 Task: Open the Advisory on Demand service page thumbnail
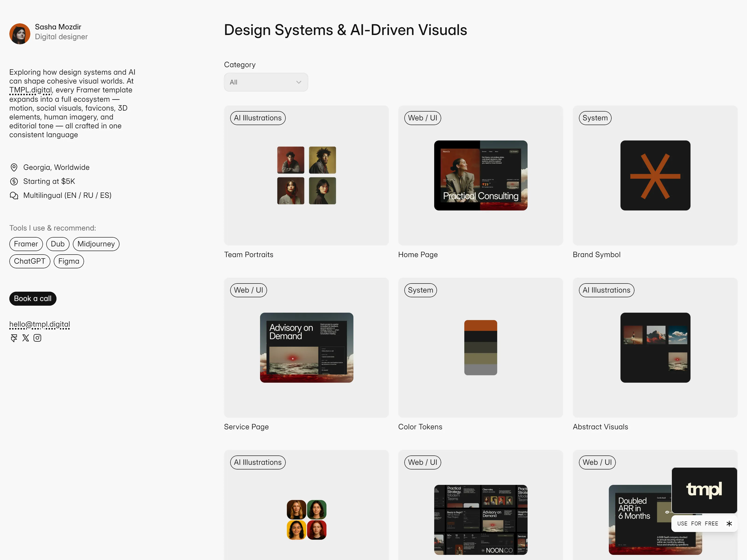click(307, 348)
